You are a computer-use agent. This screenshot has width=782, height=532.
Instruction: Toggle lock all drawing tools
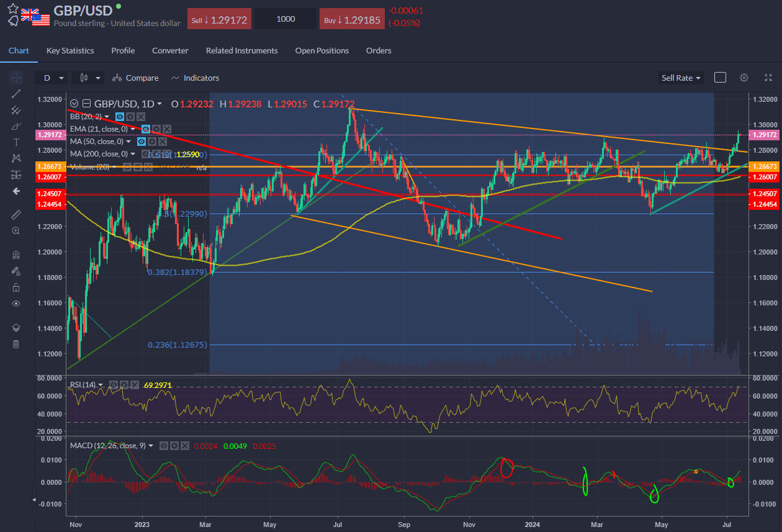pos(16,287)
